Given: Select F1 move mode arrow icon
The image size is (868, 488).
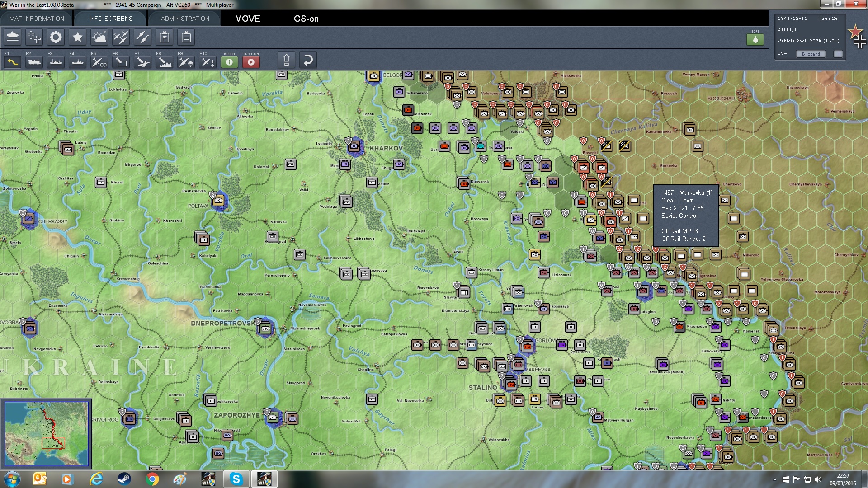Looking at the screenshot, I should (x=12, y=62).
